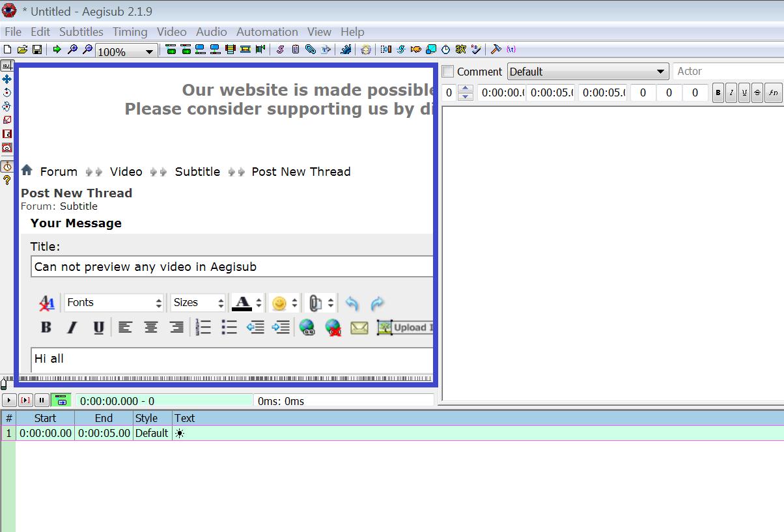This screenshot has height=532, width=784.
Task: Choose font name with fn button
Action: tap(773, 92)
